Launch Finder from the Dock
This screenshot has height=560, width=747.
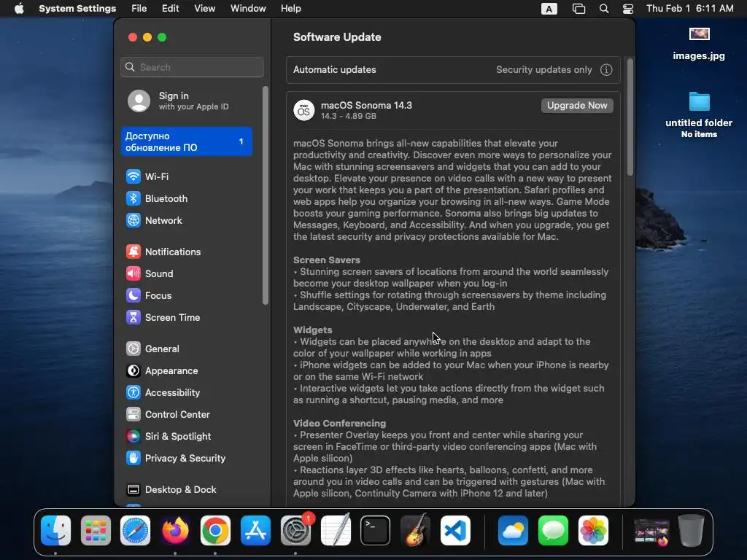coord(55,531)
